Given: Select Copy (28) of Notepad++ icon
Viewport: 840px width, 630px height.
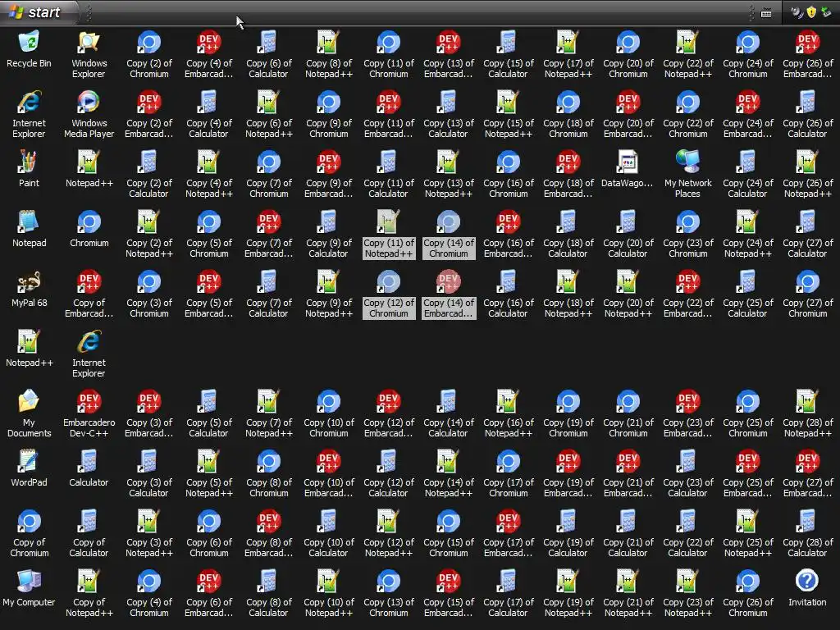Looking at the screenshot, I should 807,414.
